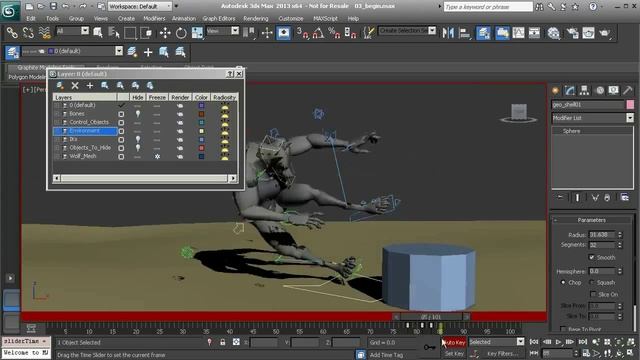Screen dimensions: 640x360
Task: Click the time slider thumb
Action: [x=431, y=317]
